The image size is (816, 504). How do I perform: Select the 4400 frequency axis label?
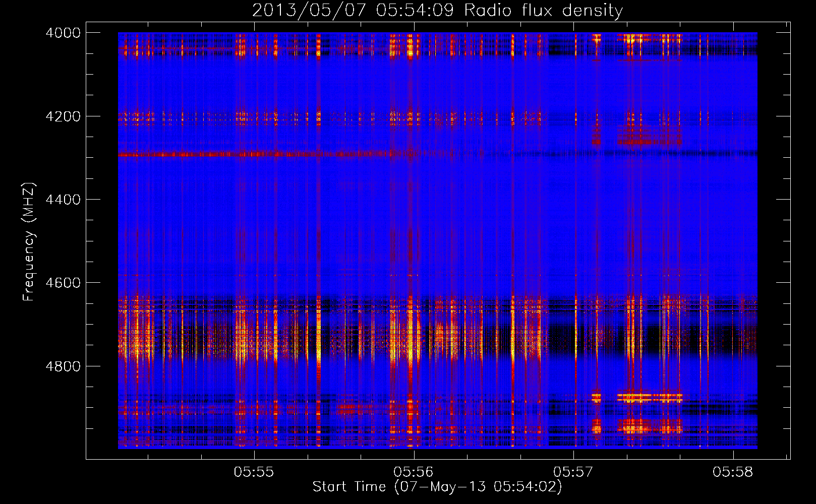point(63,200)
